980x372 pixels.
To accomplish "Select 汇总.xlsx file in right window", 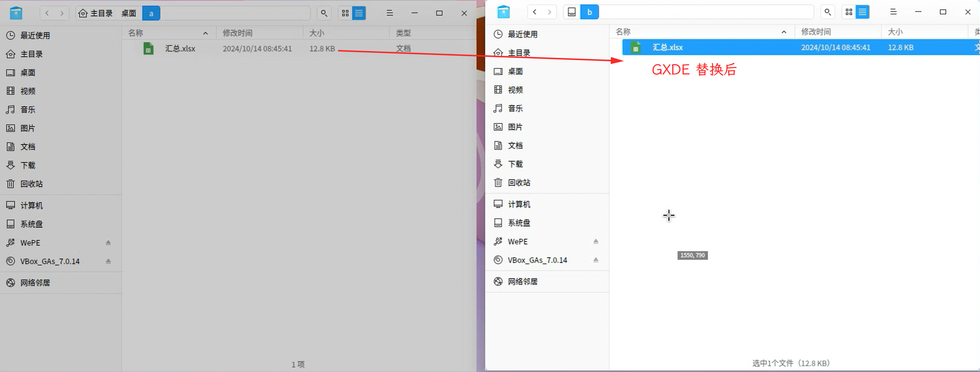I will (x=801, y=48).
